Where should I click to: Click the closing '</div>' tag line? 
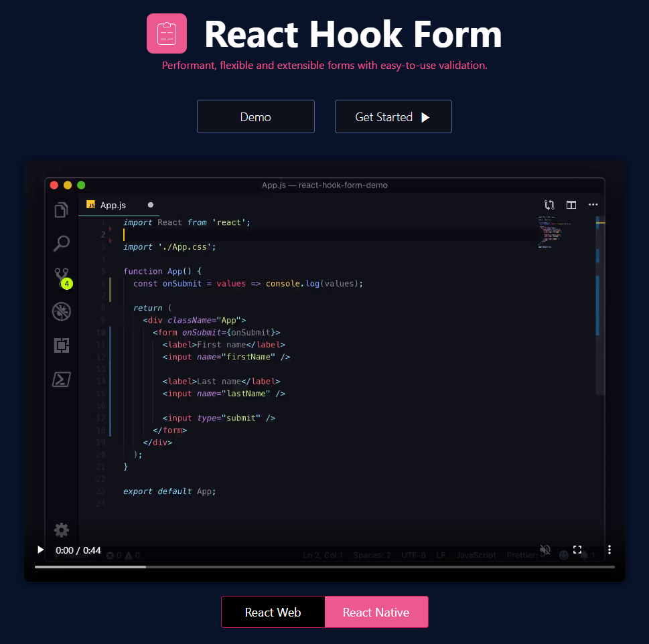tap(157, 442)
